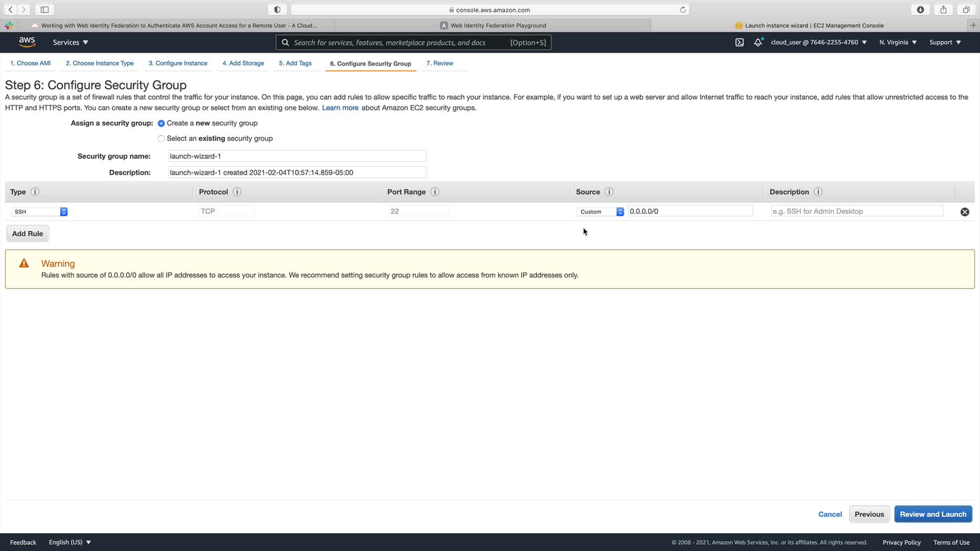Expand the Services menu
980x551 pixels.
point(70,43)
